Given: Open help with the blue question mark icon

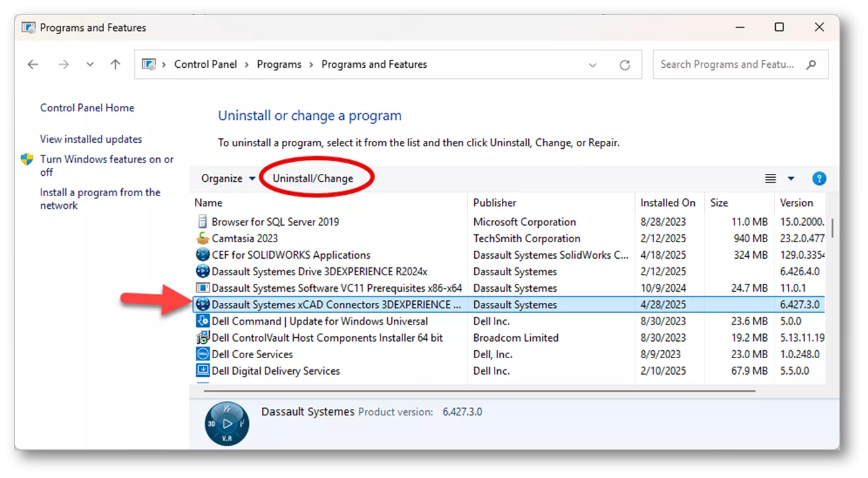Looking at the screenshot, I should [x=819, y=178].
